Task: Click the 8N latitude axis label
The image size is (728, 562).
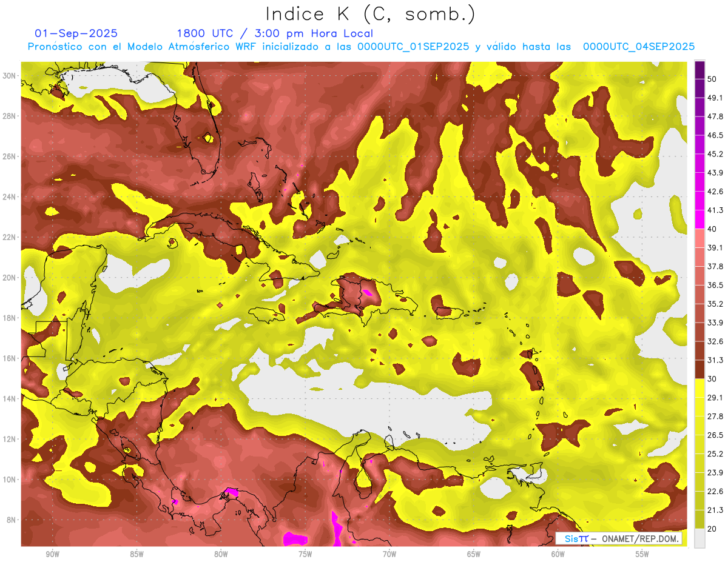Action: pyautogui.click(x=12, y=520)
